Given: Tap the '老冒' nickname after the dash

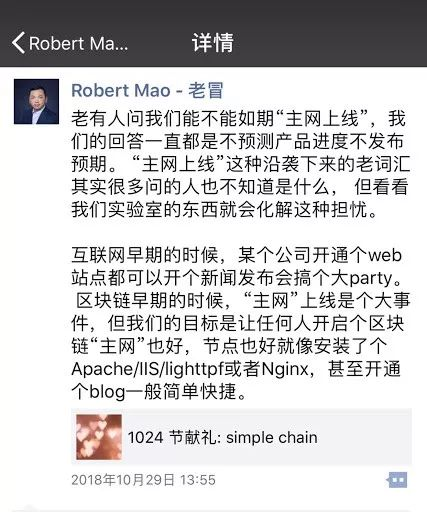Looking at the screenshot, I should click(206, 90).
